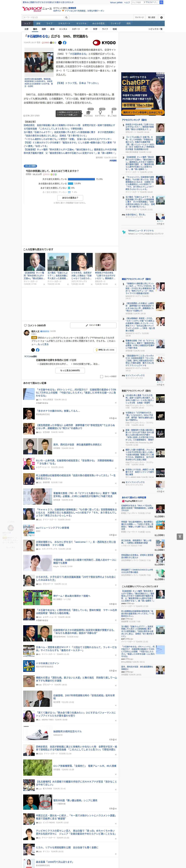The image size is (186, 868).
Task: Click the news keyword search magnifier icon
Action: (66, 17)
